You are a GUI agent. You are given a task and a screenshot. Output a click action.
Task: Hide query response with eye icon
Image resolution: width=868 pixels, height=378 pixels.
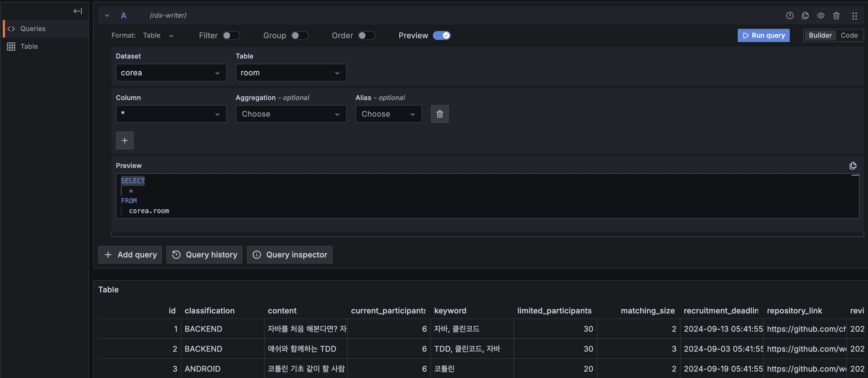pos(821,16)
